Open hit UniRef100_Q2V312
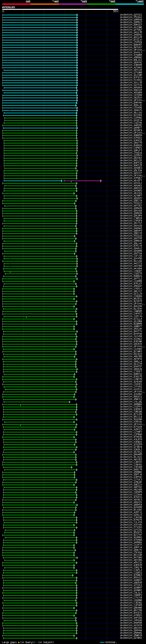This screenshot has width=146, height=644. [131, 15]
